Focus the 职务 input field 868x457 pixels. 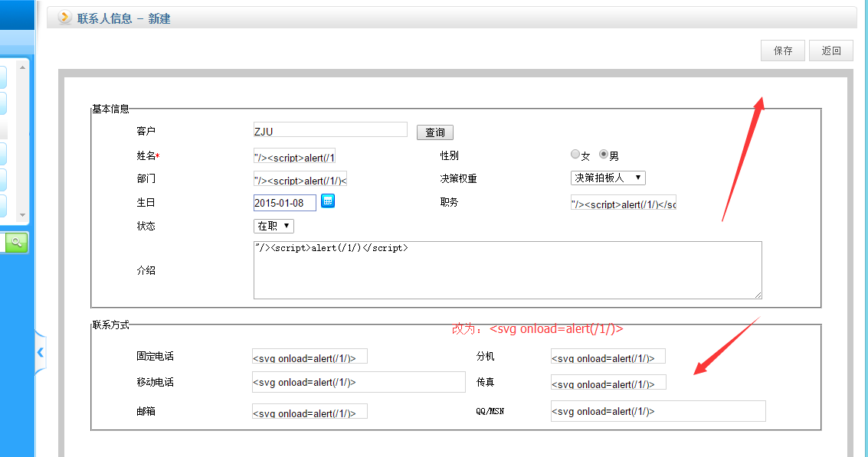point(624,203)
